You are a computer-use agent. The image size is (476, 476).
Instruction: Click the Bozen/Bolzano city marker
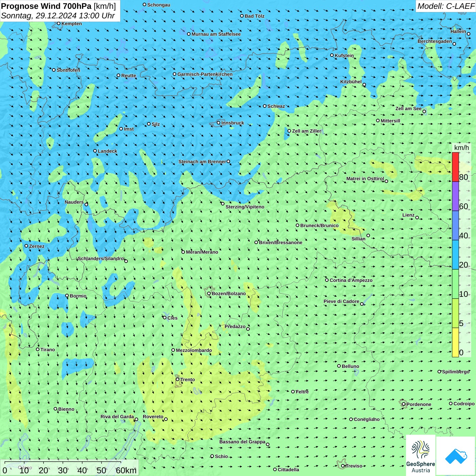coord(209,293)
